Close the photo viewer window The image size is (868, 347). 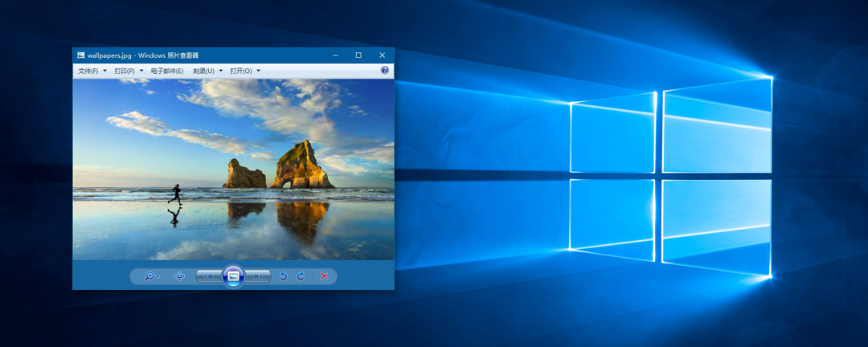[382, 55]
